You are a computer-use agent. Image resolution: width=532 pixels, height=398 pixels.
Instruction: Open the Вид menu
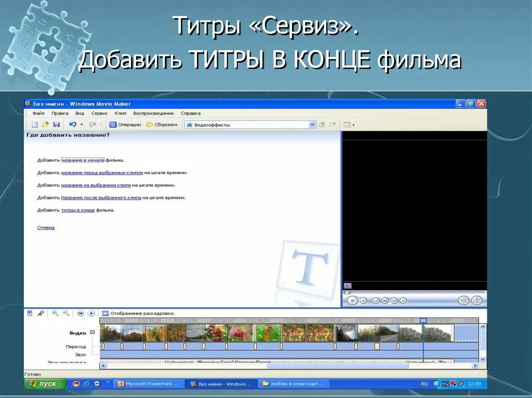click(79, 113)
